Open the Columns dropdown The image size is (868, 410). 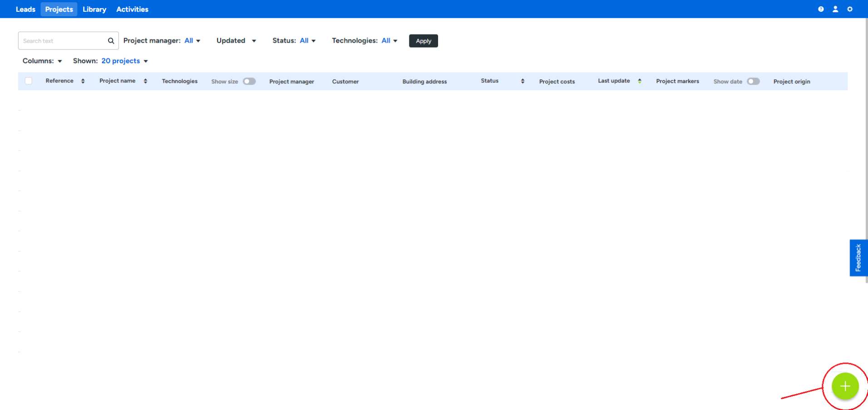point(42,61)
